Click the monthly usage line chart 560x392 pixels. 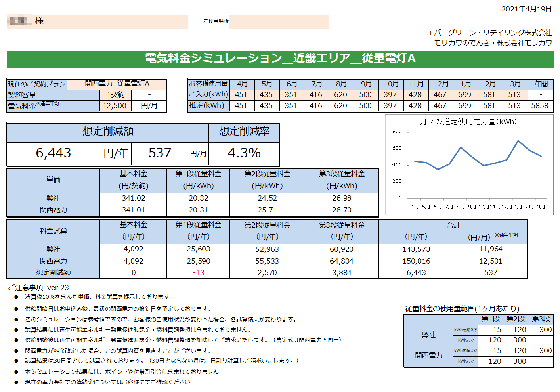[469, 165]
